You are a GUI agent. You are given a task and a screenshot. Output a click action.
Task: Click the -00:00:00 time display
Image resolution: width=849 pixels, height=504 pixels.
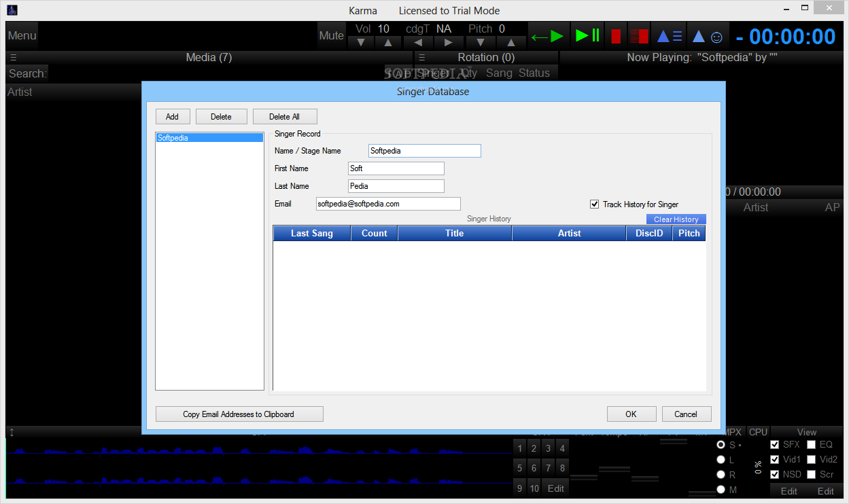point(786,36)
